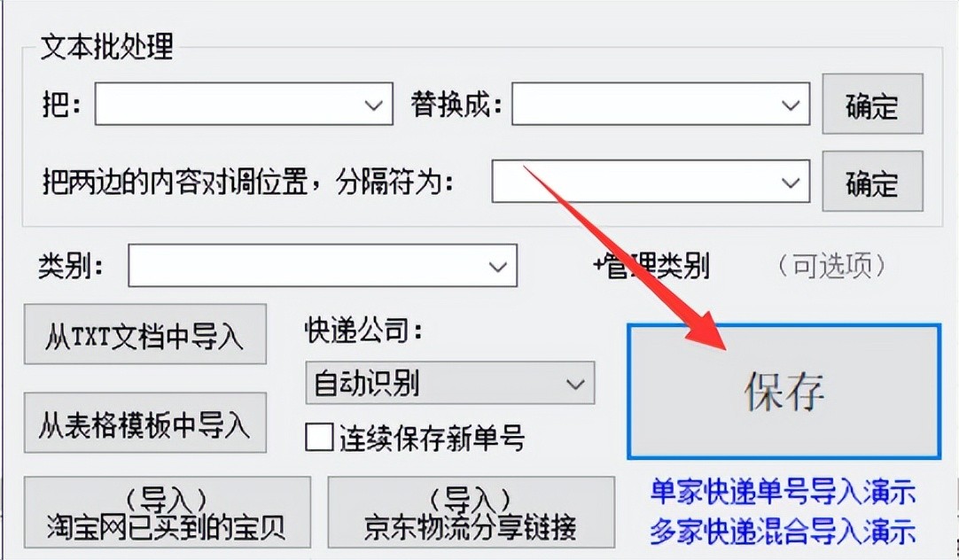Image resolution: width=959 pixels, height=560 pixels.
Task: Click the 保存 save button
Action: click(784, 392)
